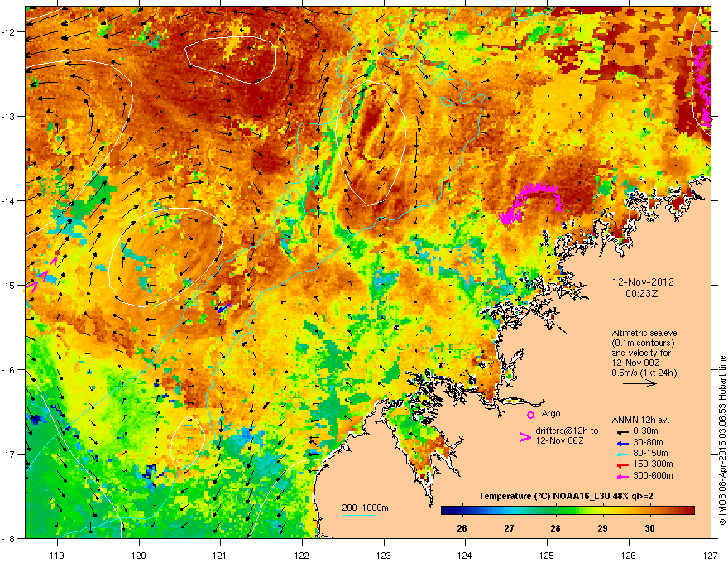Click the longitude axis label '125'

coord(548,555)
